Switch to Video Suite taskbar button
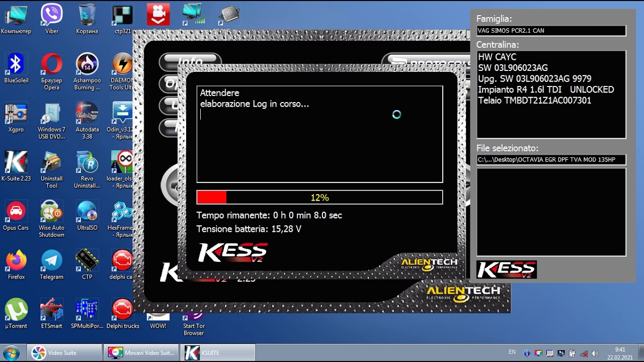Screen dimensions: 644x362 [x=65, y=353]
